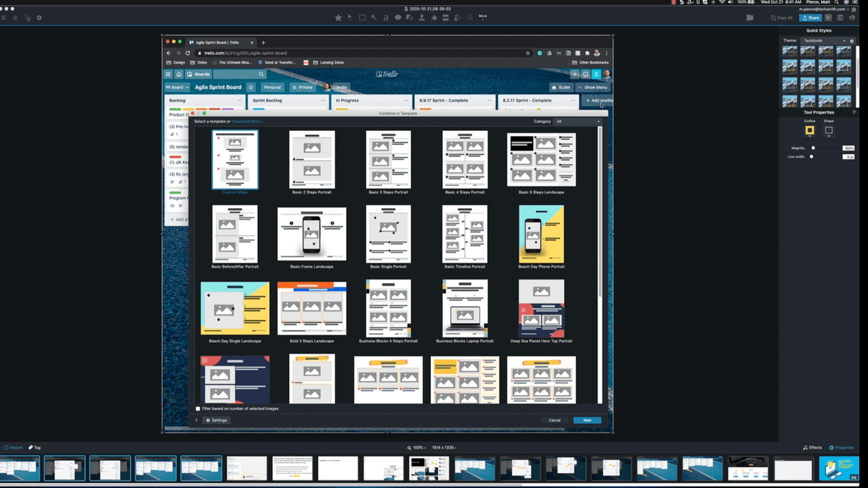
Task: Click the star beside Agile Sprint Board
Action: [251, 87]
